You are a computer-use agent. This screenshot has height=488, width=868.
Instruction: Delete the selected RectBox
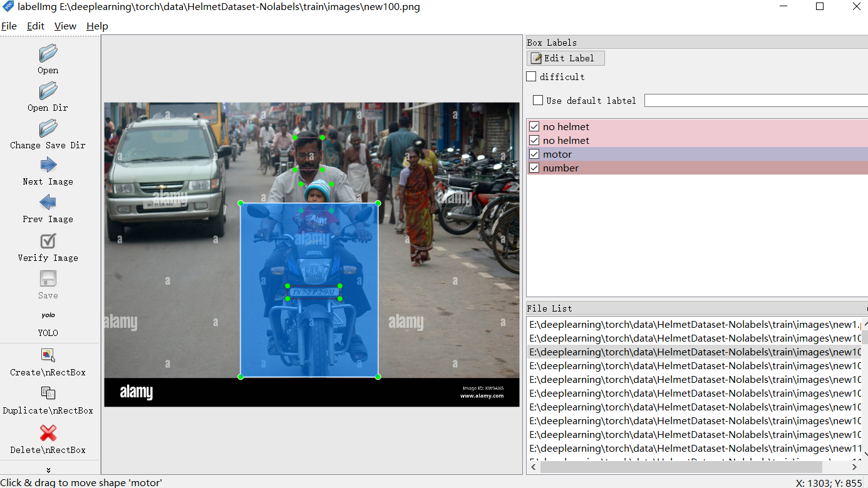(48, 439)
